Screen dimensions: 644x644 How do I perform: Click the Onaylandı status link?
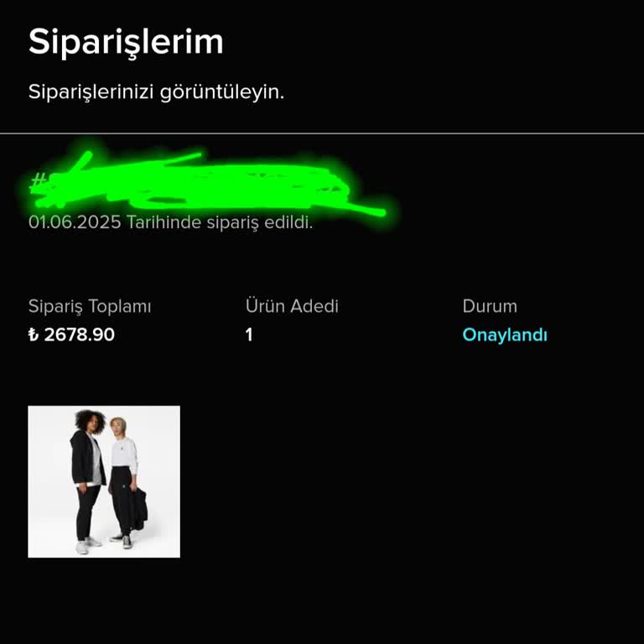(x=505, y=335)
